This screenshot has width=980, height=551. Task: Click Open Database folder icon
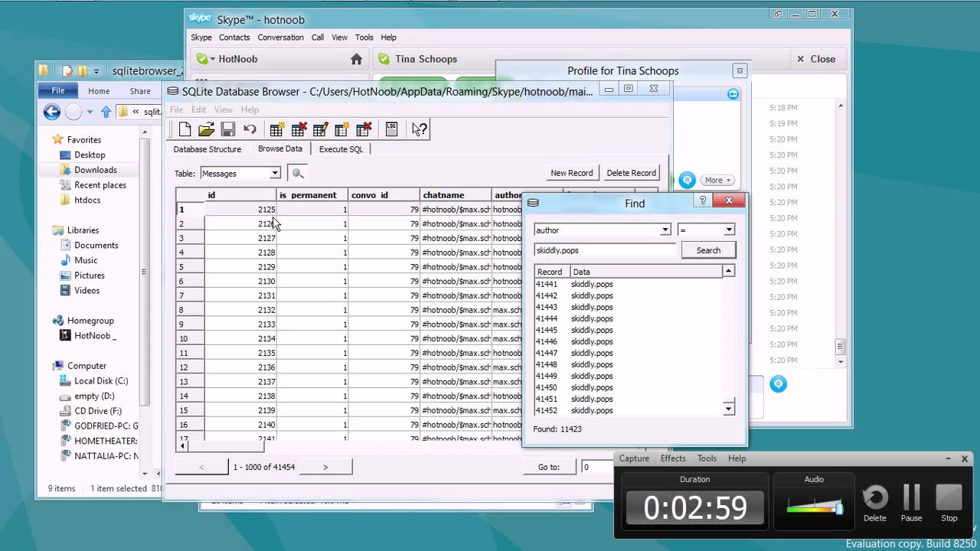206,129
